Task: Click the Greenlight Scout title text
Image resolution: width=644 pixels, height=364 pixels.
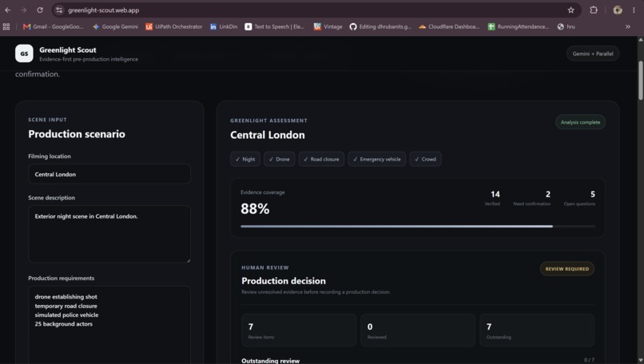Action: point(68,50)
